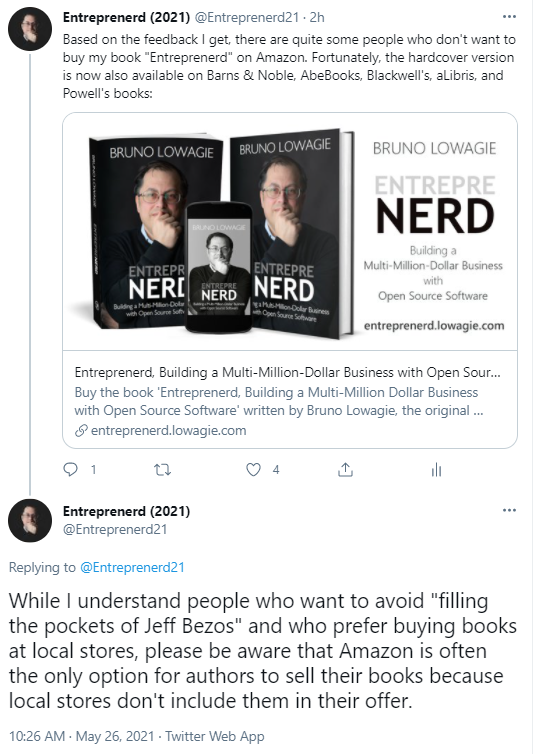Viewport: 535px width, 754px height.
Task: Open the link icon beside entreprenerd.lowagie.com
Action: [x=81, y=430]
